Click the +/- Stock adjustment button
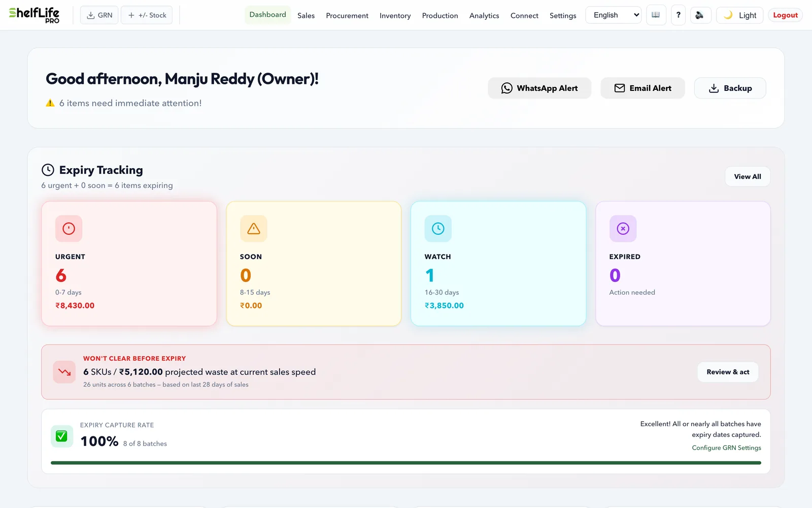Image resolution: width=812 pixels, height=508 pixels. pos(147,15)
